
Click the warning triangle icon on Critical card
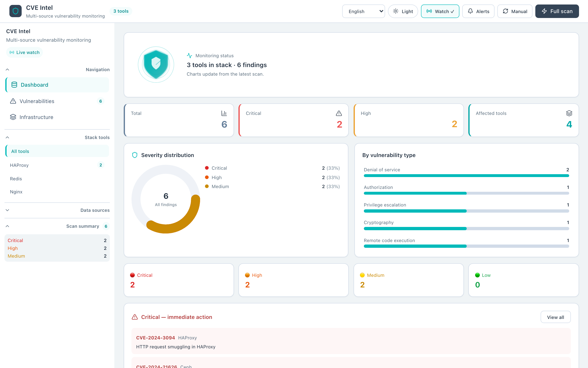(x=339, y=113)
